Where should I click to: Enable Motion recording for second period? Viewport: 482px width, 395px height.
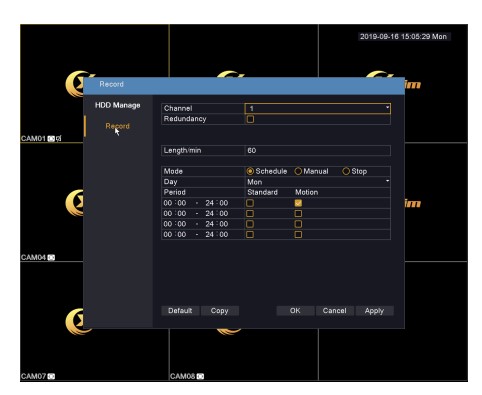[298, 214]
